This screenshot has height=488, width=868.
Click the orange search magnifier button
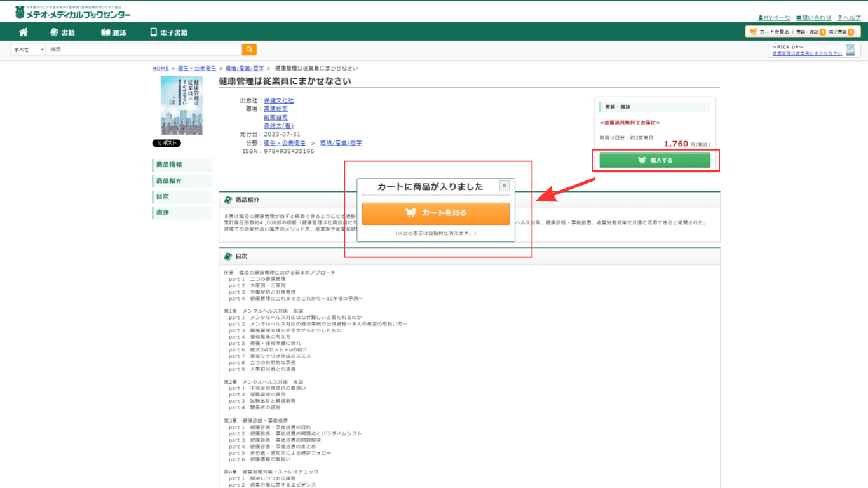point(249,50)
